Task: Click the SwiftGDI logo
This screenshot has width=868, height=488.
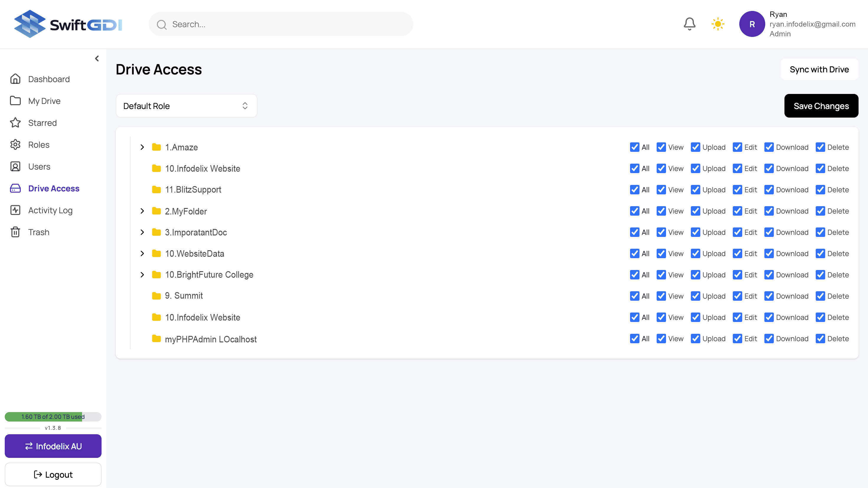Action: [68, 24]
